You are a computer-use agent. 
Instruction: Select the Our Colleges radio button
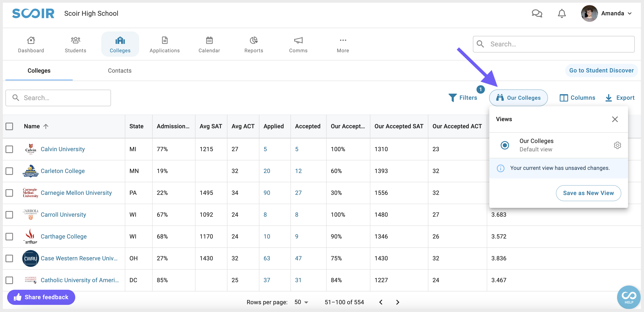(x=505, y=145)
